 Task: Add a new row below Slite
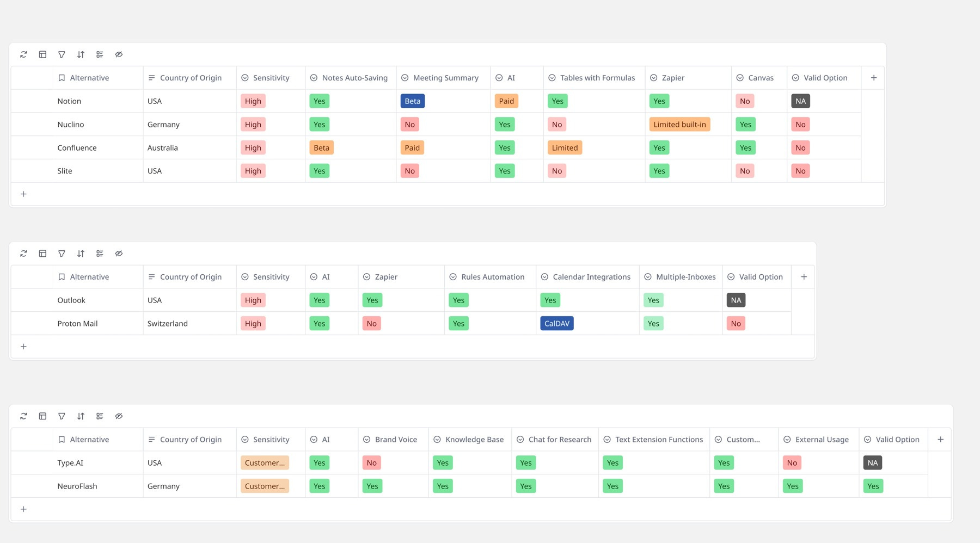coord(23,194)
